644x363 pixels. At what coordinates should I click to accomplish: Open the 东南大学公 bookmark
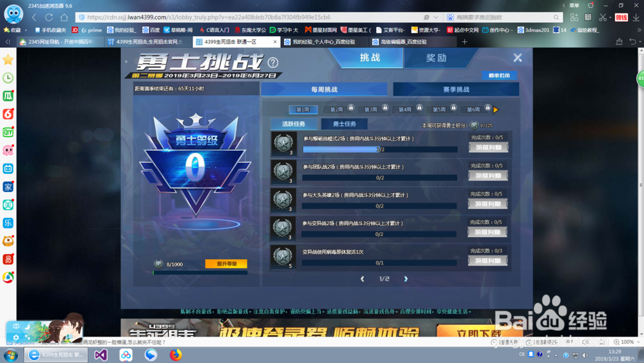[x=251, y=30]
